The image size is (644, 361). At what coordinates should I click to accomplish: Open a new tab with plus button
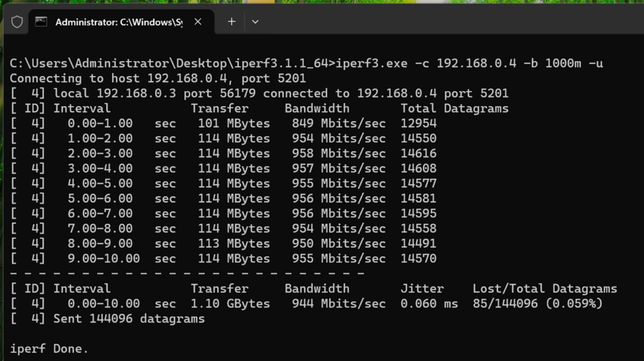tap(231, 22)
